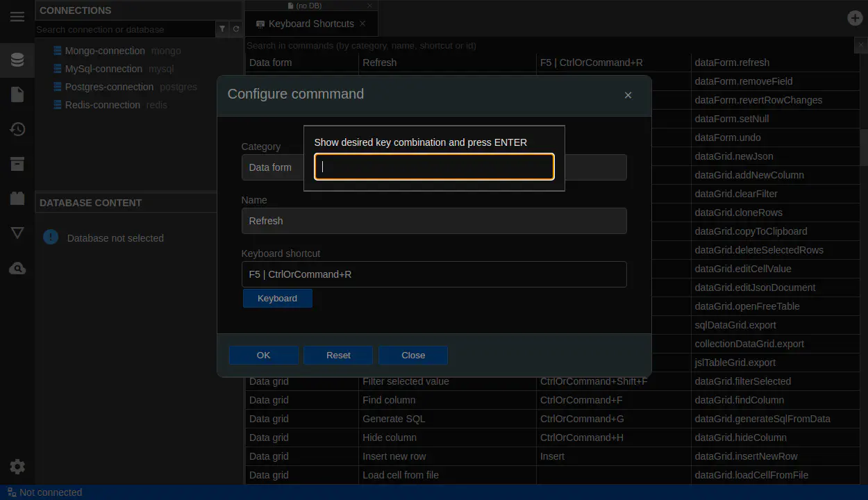The height and width of the screenshot is (500, 868).
Task: Click the connections filter funnel icon
Action: [222, 29]
